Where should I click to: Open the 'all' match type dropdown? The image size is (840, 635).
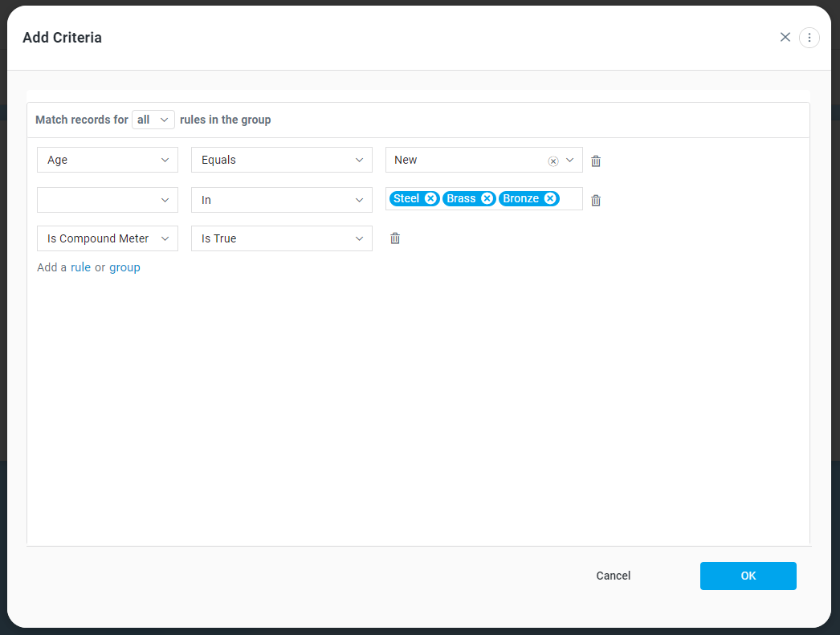[153, 120]
